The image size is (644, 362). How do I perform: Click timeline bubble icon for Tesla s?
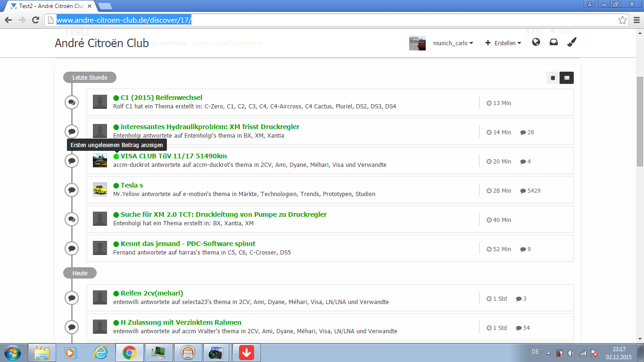72,189
